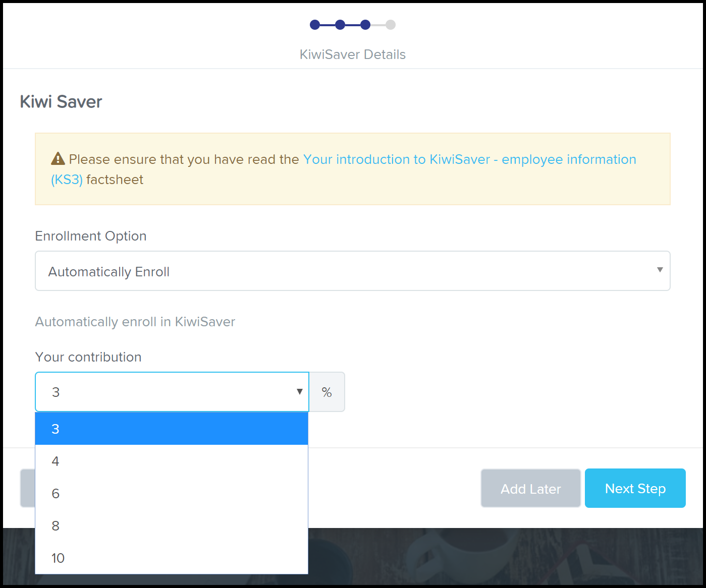The height and width of the screenshot is (588, 706).
Task: Click the (KS3) link text
Action: (x=67, y=180)
